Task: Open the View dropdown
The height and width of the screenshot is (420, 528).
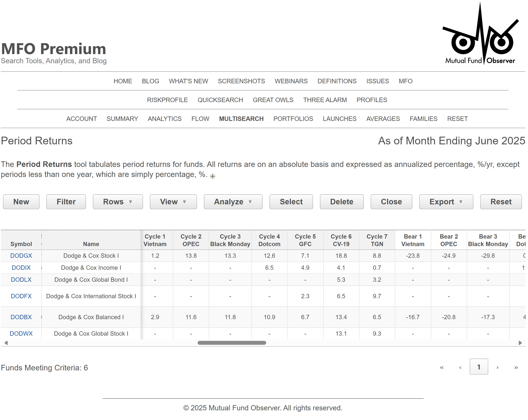Action: pos(173,201)
